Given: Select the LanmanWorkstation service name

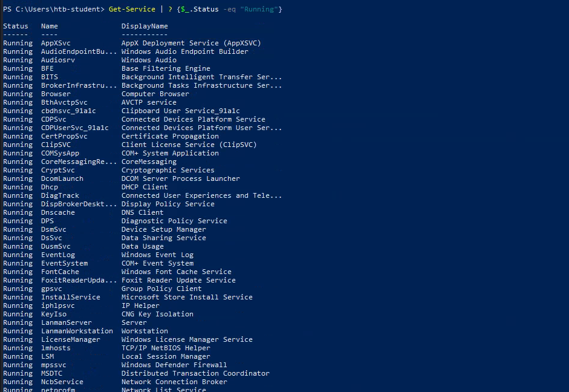Looking at the screenshot, I should (x=77, y=331).
